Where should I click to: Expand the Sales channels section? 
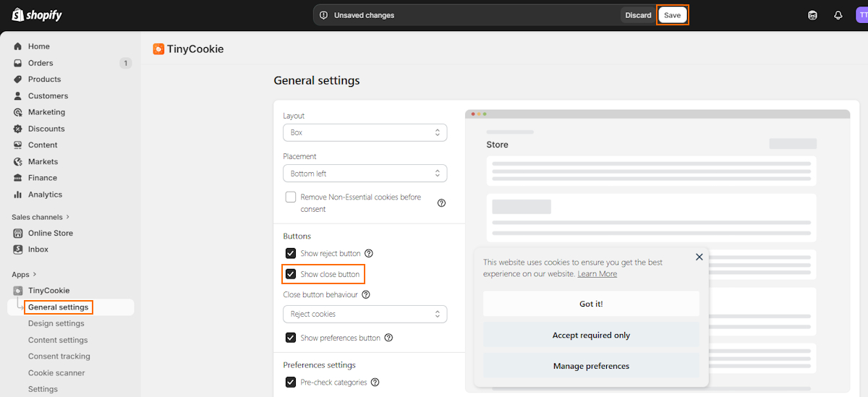pos(41,216)
